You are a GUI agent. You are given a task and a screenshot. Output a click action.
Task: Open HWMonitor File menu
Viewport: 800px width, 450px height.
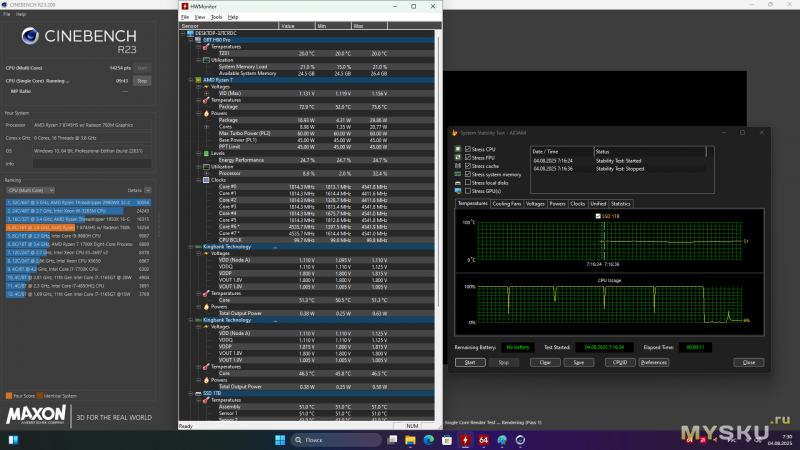(185, 17)
